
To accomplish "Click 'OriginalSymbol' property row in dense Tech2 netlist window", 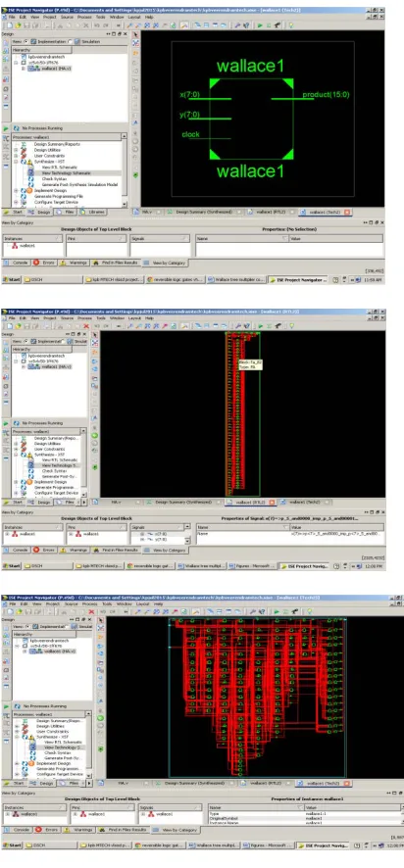I will tap(305, 818).
